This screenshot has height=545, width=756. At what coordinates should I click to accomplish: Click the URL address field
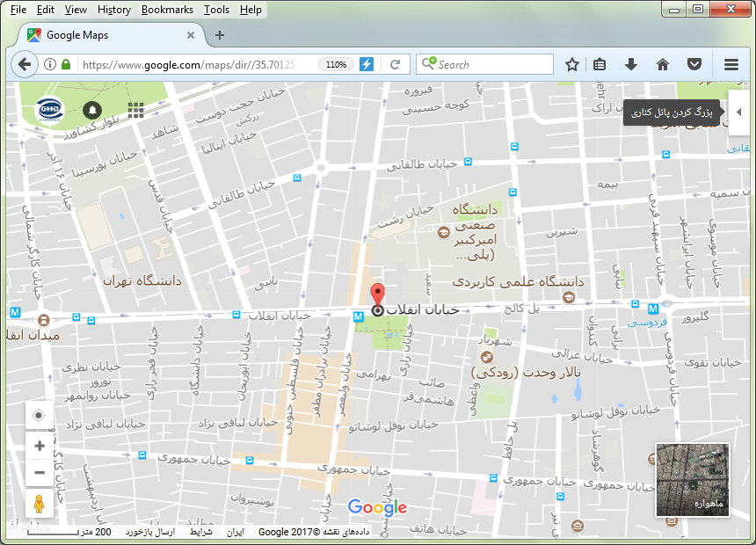(193, 65)
